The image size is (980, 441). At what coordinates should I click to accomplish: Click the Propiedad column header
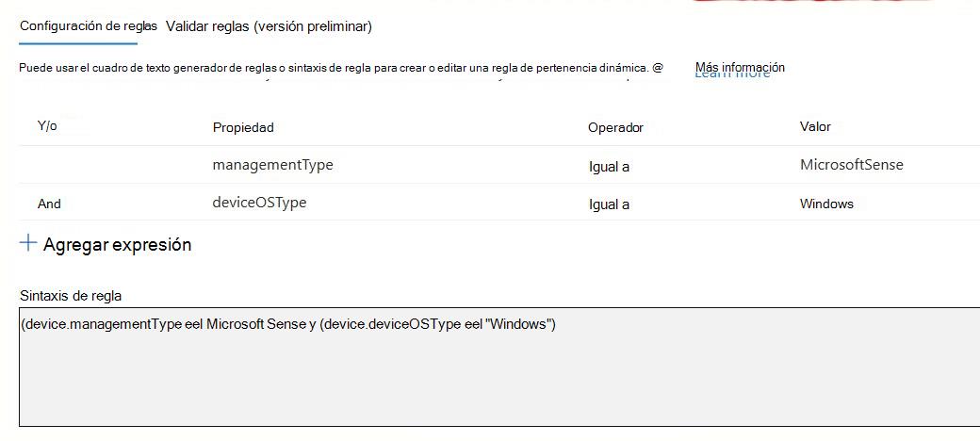[x=243, y=127]
